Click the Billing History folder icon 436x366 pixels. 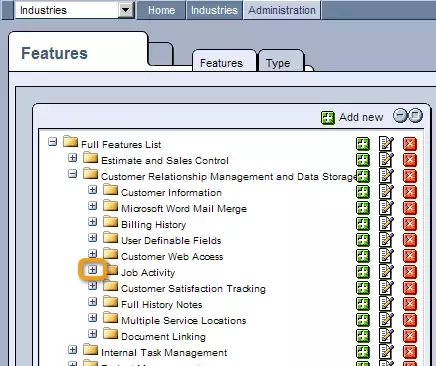[x=110, y=221]
